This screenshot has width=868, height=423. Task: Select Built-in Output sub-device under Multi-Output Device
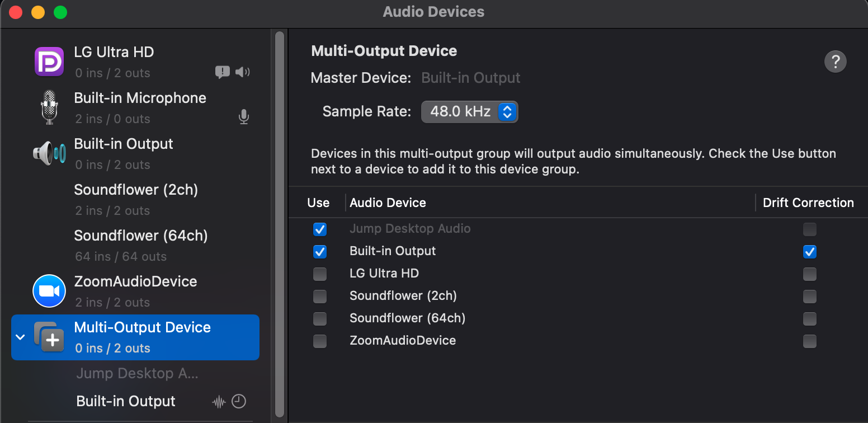click(x=135, y=401)
